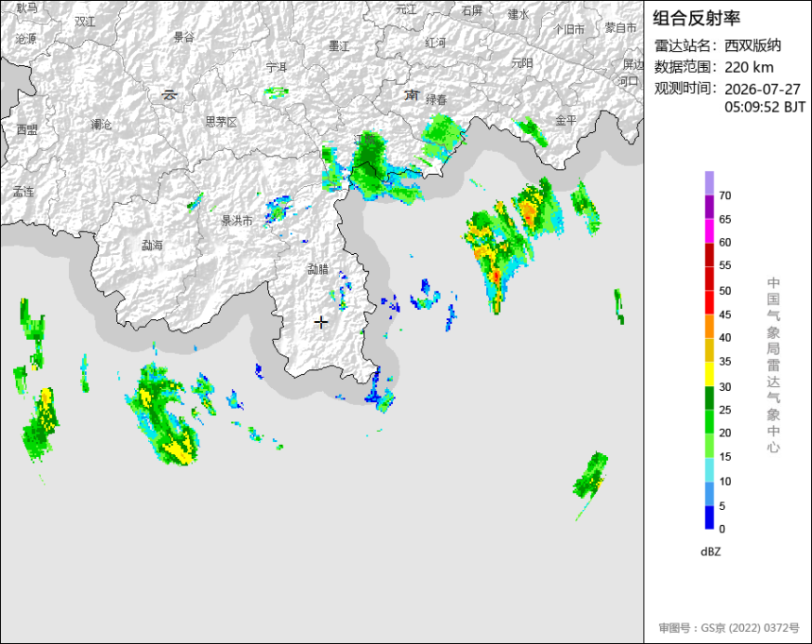The height and width of the screenshot is (644, 812).
Task: Select the magenta 60 dBZ legend color
Action: point(709,230)
